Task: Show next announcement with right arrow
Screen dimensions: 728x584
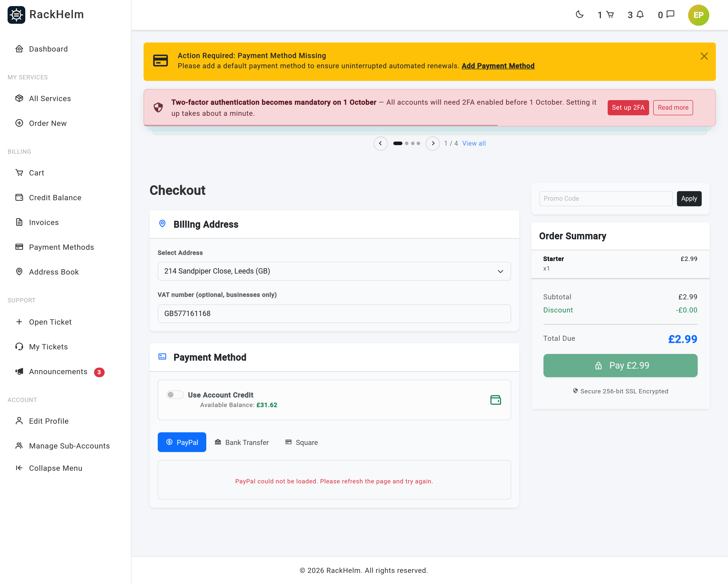Action: tap(433, 143)
